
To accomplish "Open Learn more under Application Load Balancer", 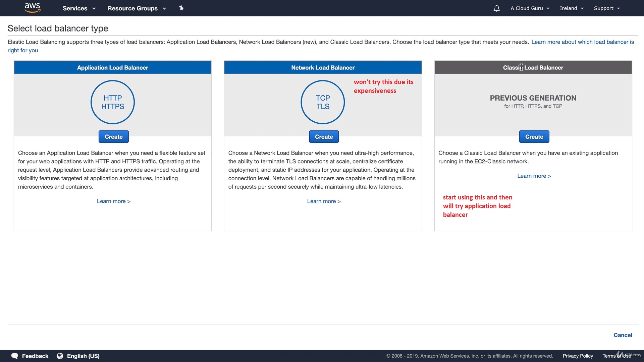I will point(113,201).
